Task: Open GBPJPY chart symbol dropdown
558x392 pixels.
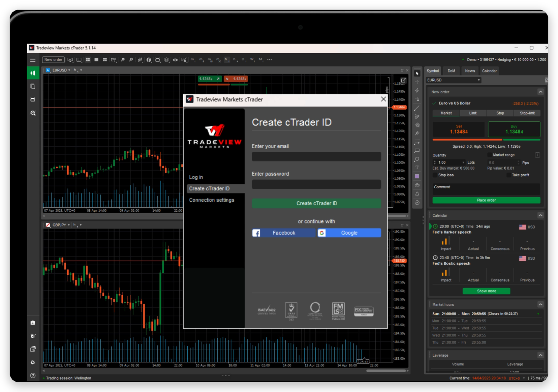Action: pos(69,225)
